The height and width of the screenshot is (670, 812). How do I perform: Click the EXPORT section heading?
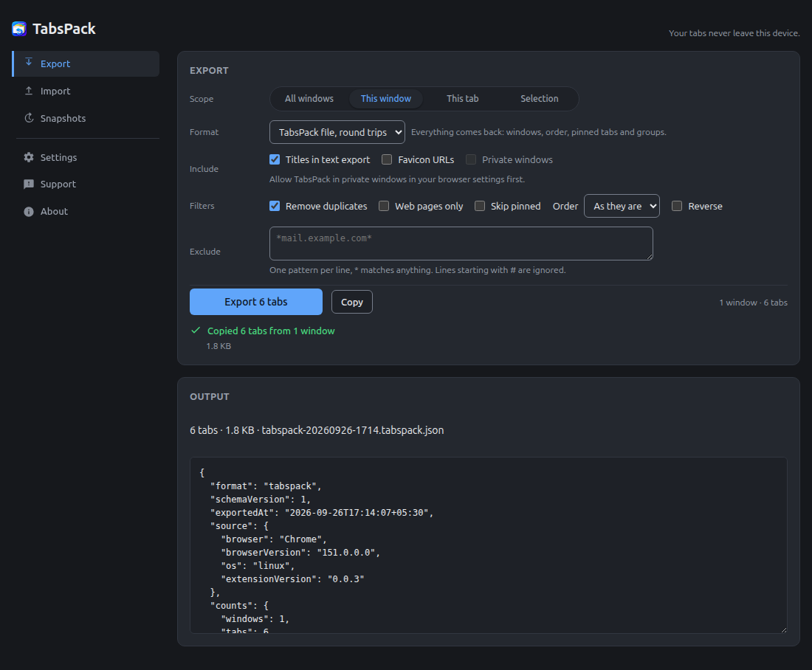point(209,70)
